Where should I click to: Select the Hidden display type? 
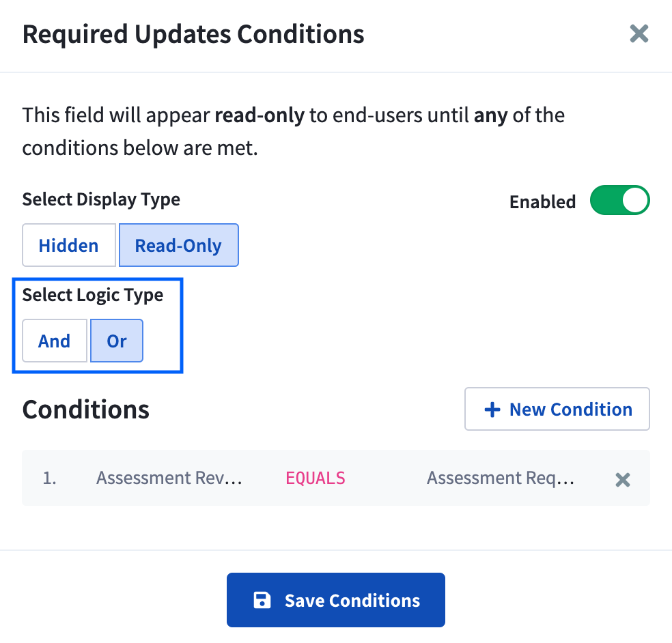tap(68, 246)
